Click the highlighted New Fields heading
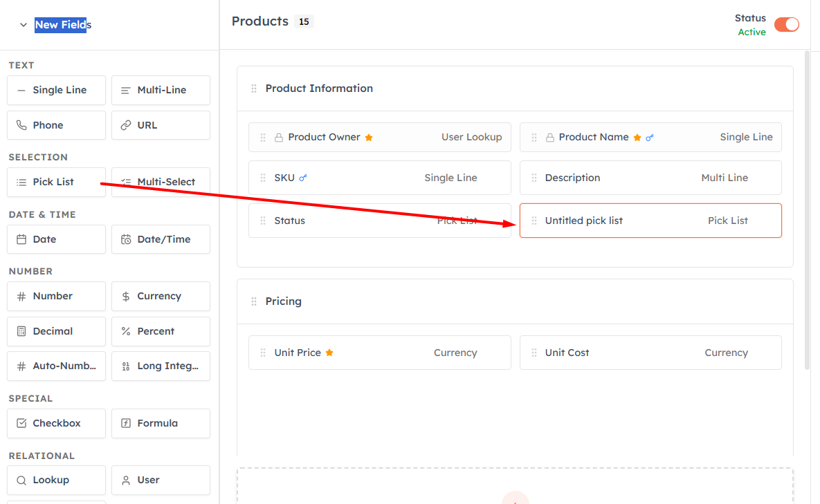 (63, 25)
